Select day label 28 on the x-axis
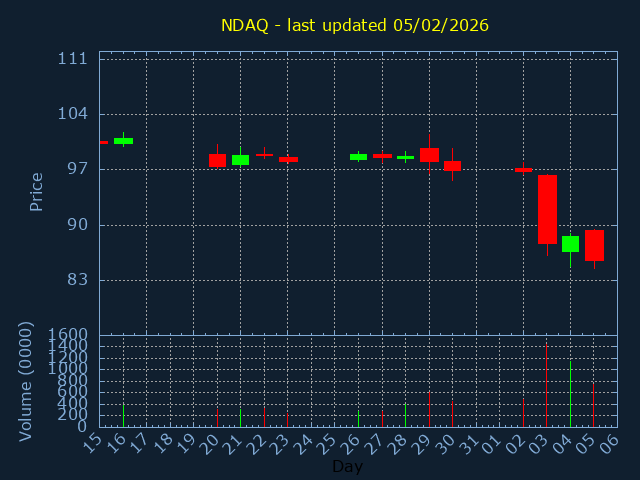 pos(399,444)
